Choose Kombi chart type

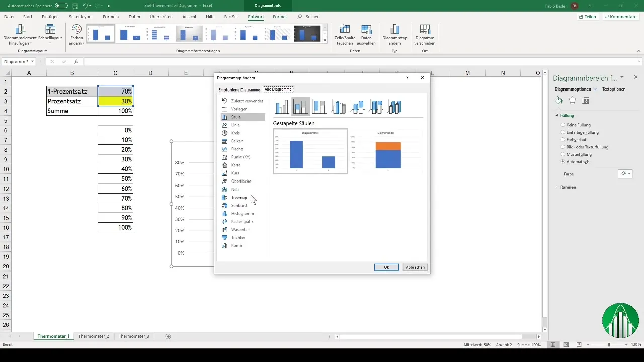[x=243, y=245]
